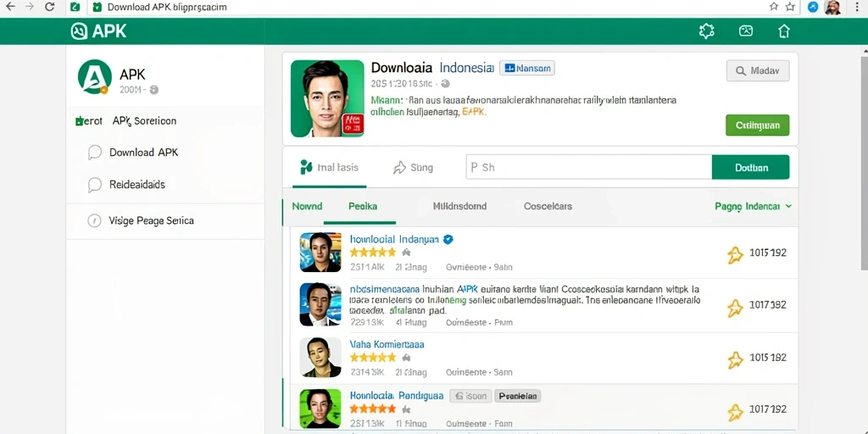This screenshot has width=868, height=434.
Task: Click the green Cstinguan button
Action: click(x=757, y=125)
